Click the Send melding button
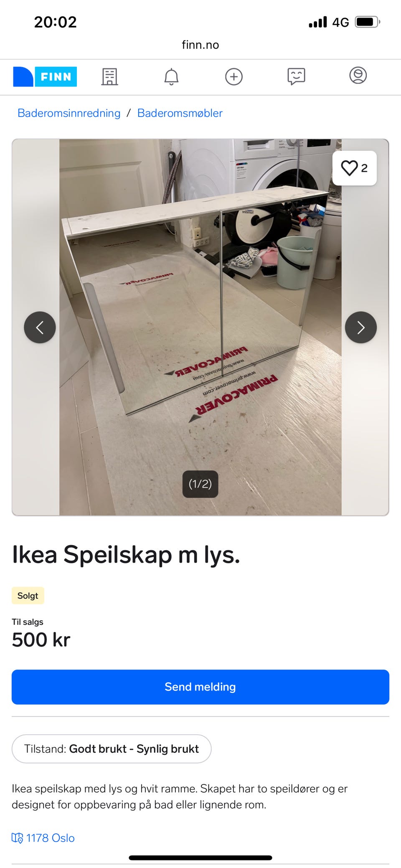This screenshot has height=868, width=401. coord(200,687)
